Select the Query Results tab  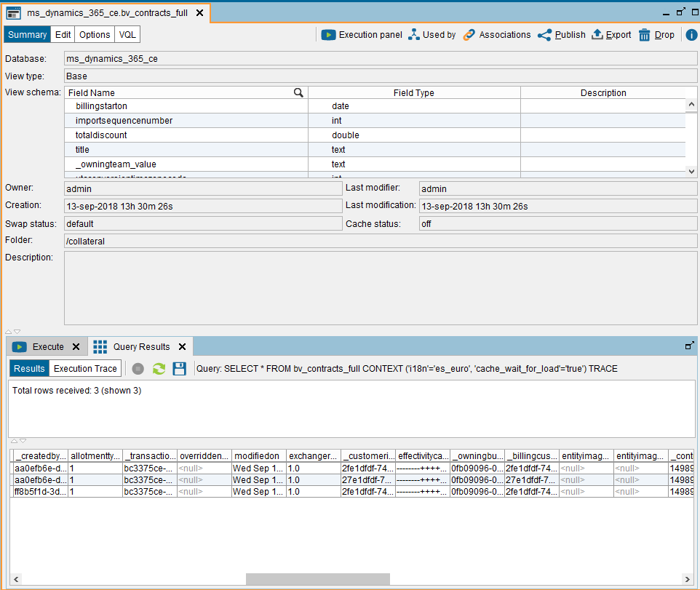pos(141,347)
